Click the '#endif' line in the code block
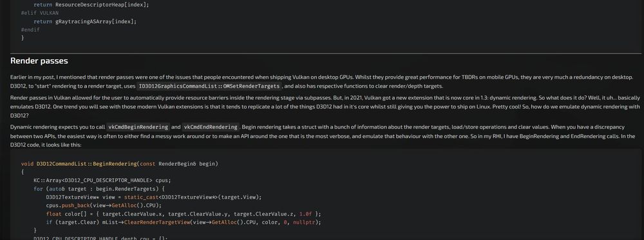This screenshot has width=644, height=240. click(30, 30)
